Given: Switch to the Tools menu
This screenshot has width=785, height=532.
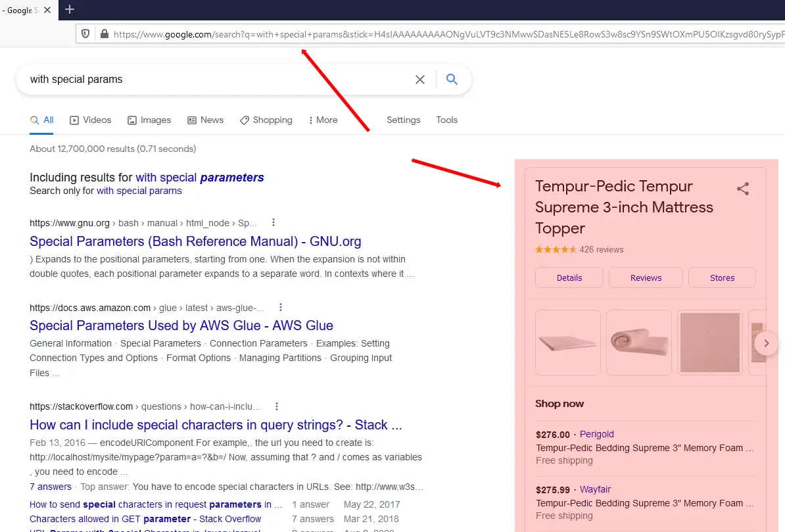Looking at the screenshot, I should [x=446, y=120].
